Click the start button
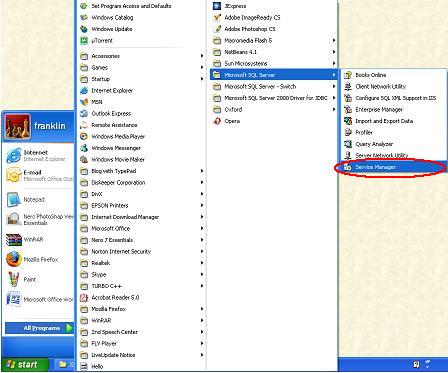 pos(24,364)
